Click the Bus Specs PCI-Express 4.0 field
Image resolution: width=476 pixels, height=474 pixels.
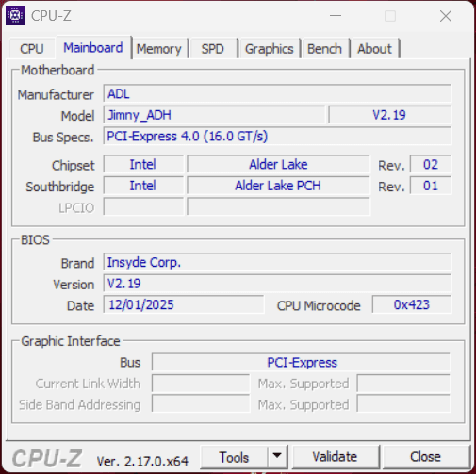(x=277, y=136)
